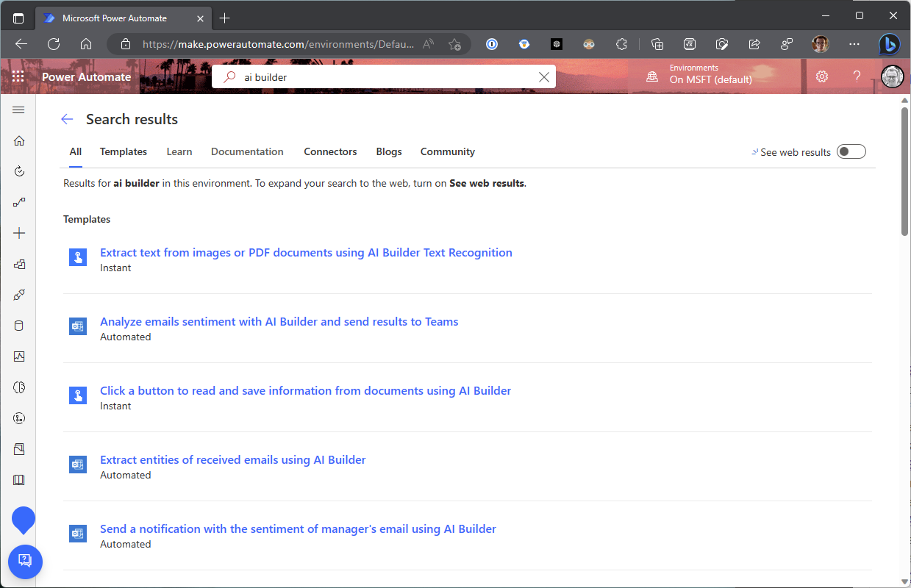Open the tab actions menu icon
Viewport: 911px width, 588px height.
tap(18, 18)
